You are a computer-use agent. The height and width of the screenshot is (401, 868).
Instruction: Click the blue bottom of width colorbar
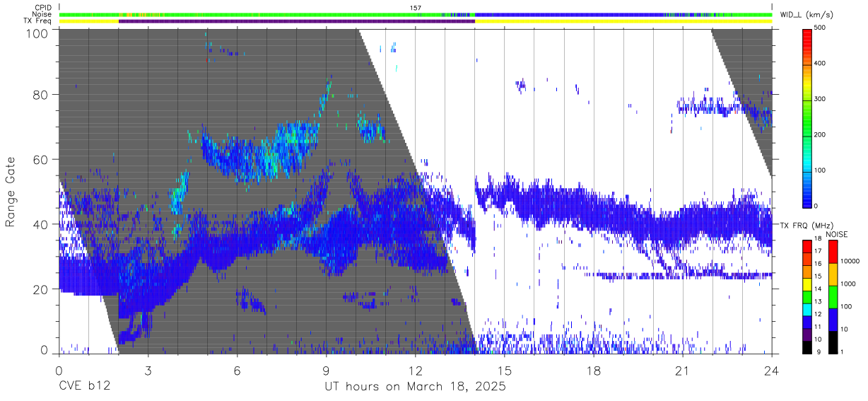(x=807, y=198)
